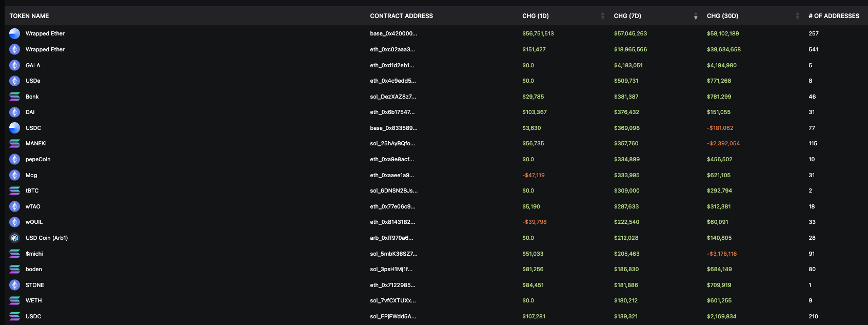868x325 pixels.
Task: Click the STONE token name
Action: 35,285
